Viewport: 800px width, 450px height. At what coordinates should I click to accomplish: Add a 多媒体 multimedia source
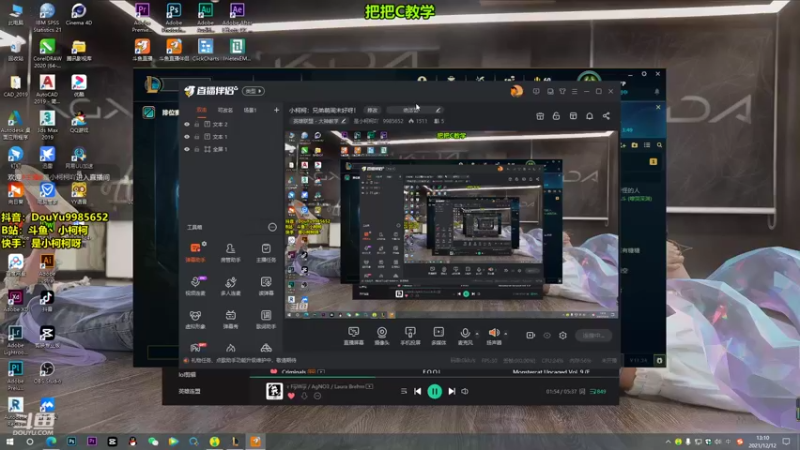[x=439, y=336]
